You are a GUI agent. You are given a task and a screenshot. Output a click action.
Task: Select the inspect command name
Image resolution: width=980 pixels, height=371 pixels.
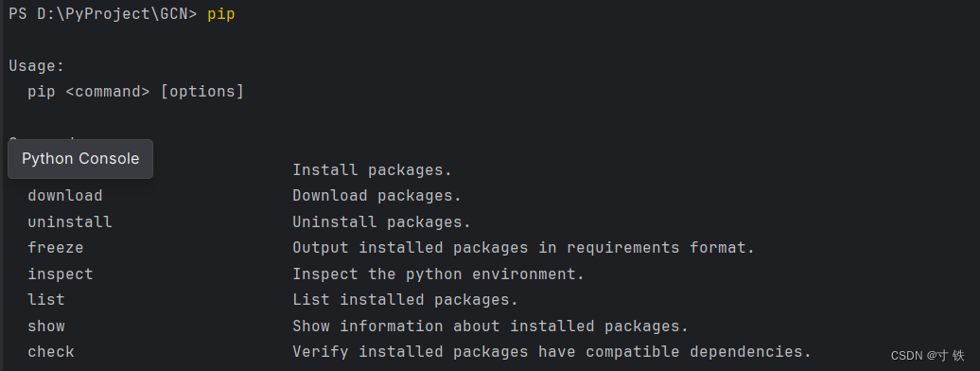pyautogui.click(x=60, y=274)
